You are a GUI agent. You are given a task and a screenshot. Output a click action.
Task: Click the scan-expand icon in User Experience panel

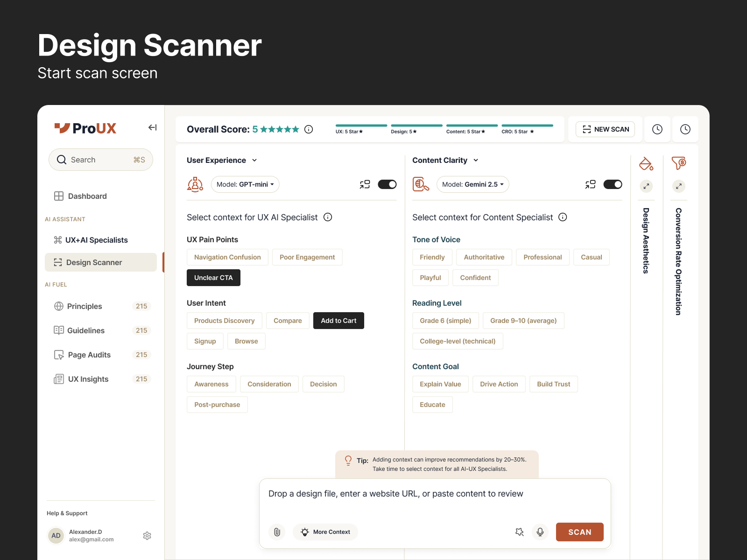point(365,184)
